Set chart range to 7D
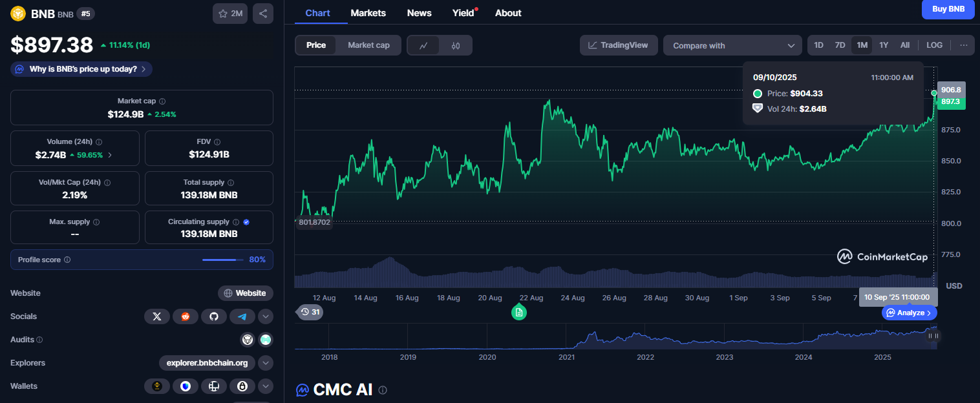The height and width of the screenshot is (403, 980). pyautogui.click(x=840, y=45)
